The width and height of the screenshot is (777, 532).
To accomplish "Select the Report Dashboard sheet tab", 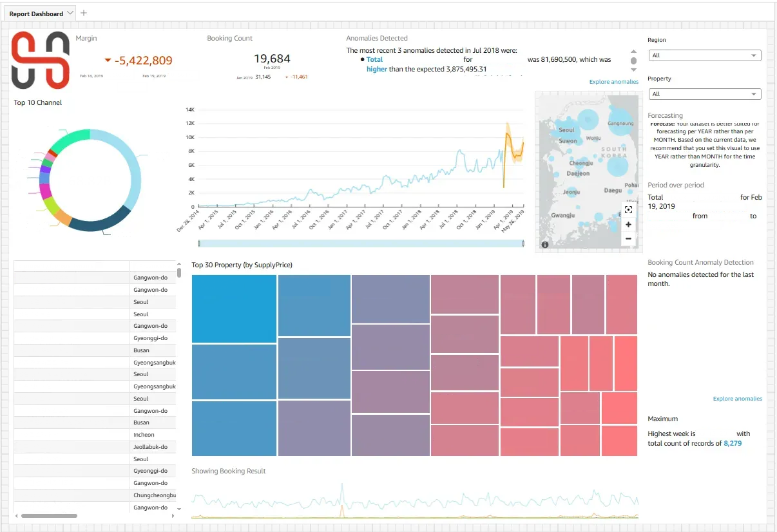I will (36, 14).
